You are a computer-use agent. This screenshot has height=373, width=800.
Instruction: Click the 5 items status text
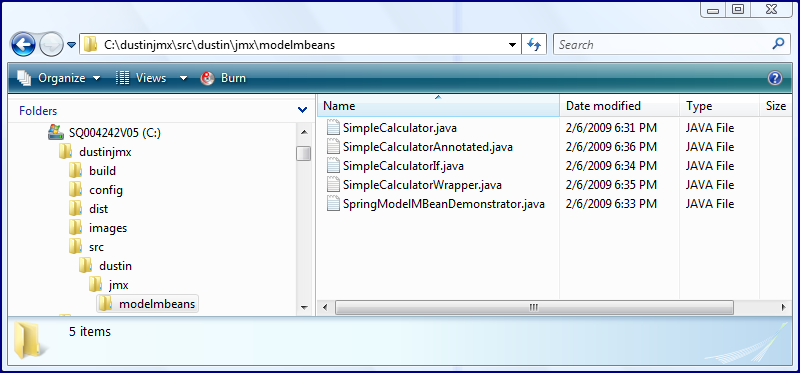(90, 332)
